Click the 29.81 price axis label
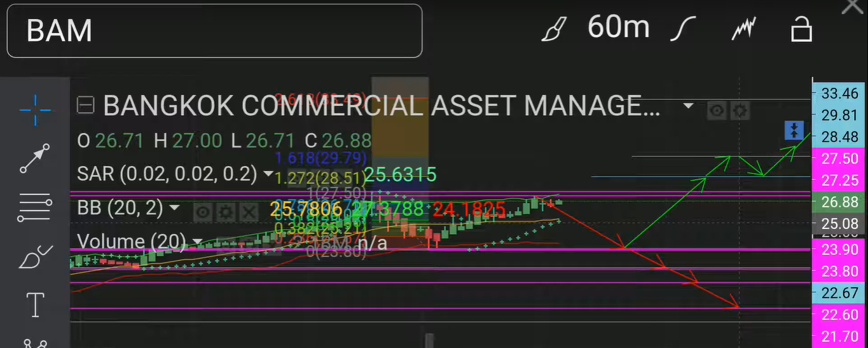The image size is (868, 348). coord(839,115)
